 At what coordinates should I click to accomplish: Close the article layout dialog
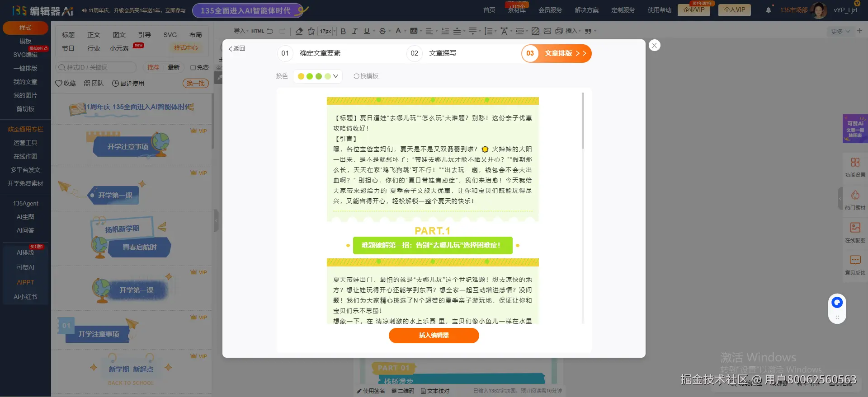pyautogui.click(x=654, y=45)
